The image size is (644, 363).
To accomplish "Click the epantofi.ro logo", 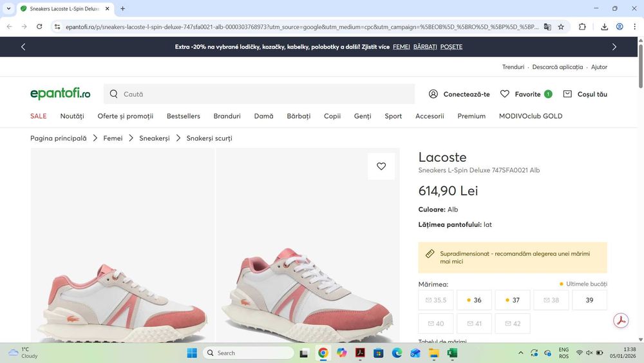I will point(61,93).
